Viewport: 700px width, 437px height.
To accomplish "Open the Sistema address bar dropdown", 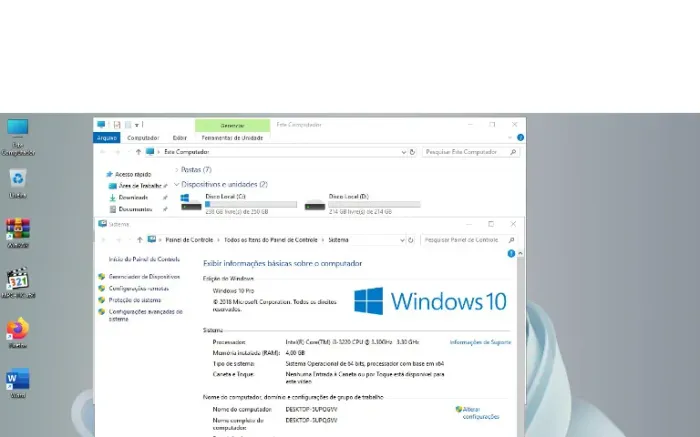I will click(402, 240).
